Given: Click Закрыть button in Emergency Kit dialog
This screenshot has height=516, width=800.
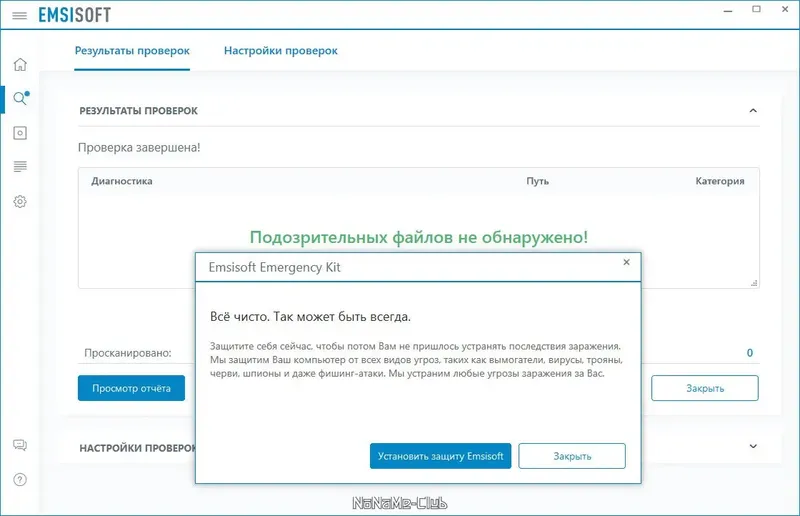Looking at the screenshot, I should [572, 456].
